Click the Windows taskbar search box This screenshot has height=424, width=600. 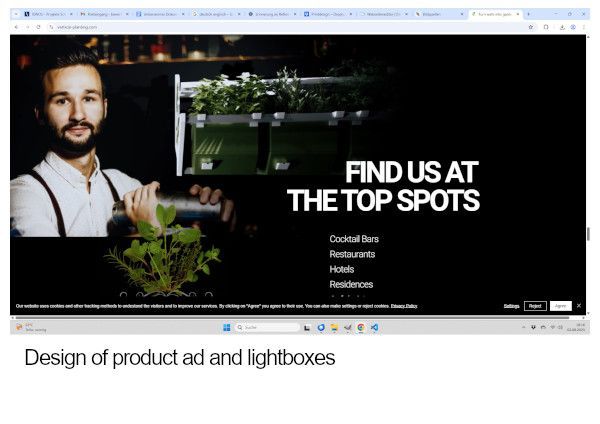[x=267, y=328]
